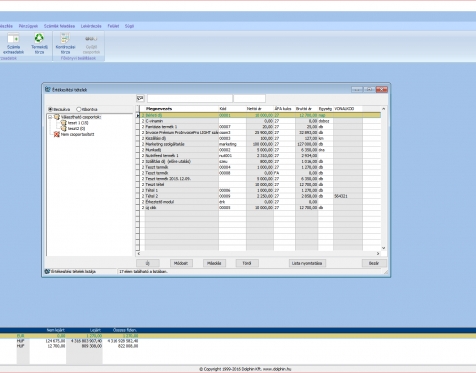The width and height of the screenshot is (476, 373).
Task: Click the Lista nyomtatása button
Action: tap(307, 263)
